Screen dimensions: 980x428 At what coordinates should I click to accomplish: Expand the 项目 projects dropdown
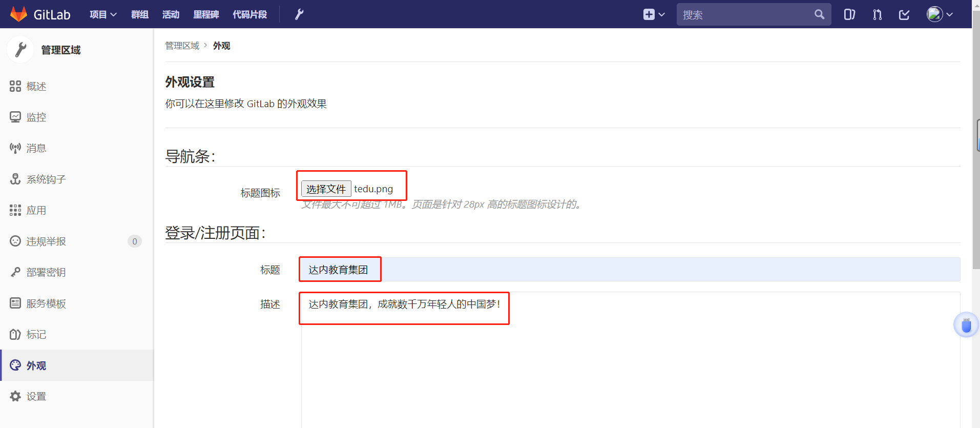tap(103, 14)
